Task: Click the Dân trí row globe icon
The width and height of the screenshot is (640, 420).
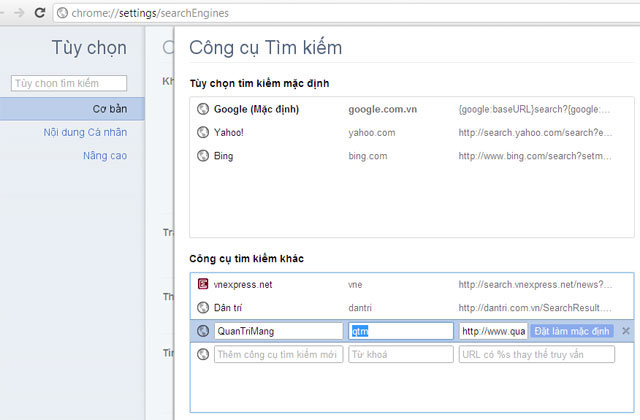Action: pyautogui.click(x=203, y=307)
